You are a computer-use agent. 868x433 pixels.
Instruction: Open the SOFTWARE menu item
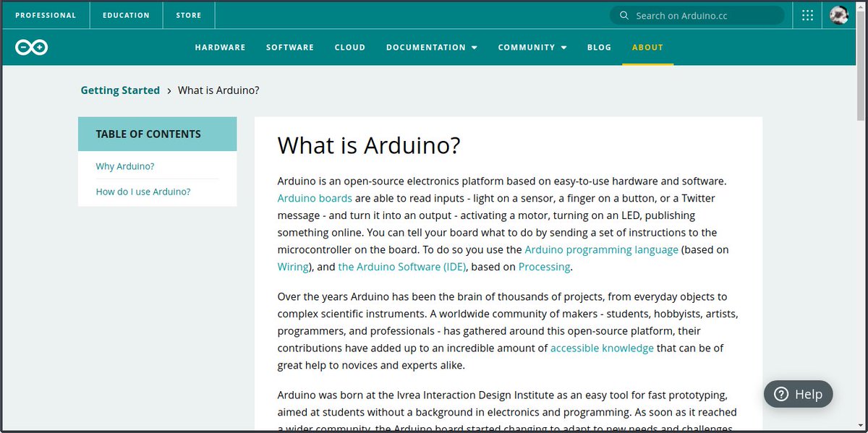(x=289, y=47)
